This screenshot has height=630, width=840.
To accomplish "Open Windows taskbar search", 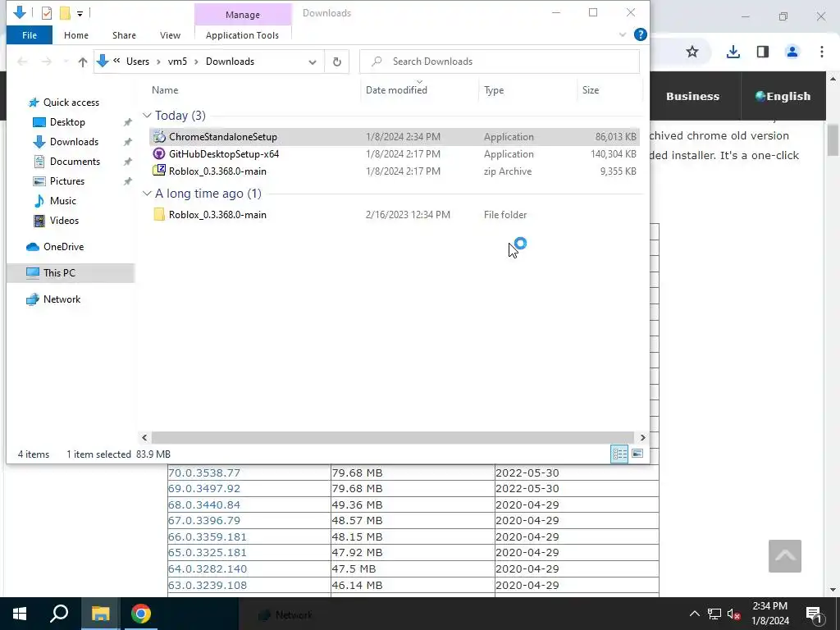I will 59,614.
